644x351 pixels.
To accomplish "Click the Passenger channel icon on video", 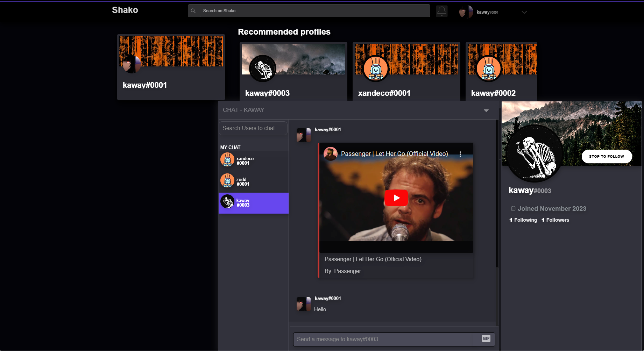I will pos(330,153).
